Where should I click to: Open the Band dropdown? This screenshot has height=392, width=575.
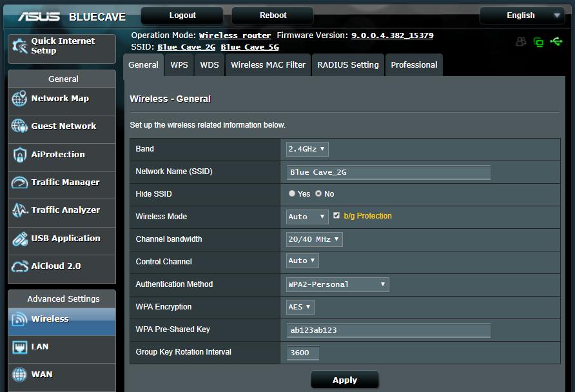(x=307, y=149)
